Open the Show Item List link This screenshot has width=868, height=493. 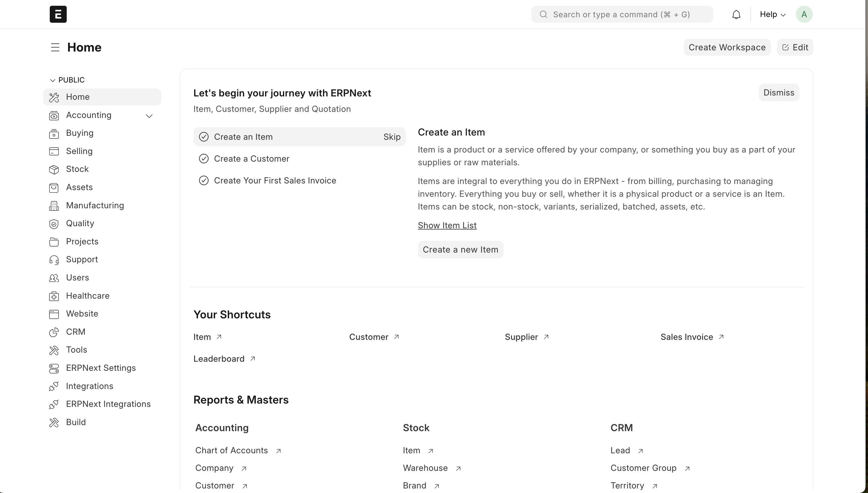click(x=447, y=225)
